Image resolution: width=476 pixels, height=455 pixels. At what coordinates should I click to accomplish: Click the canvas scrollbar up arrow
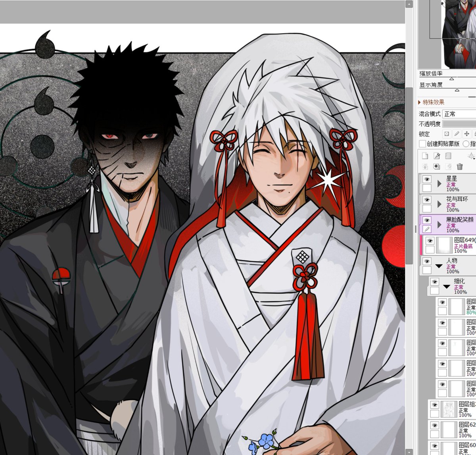point(409,4)
